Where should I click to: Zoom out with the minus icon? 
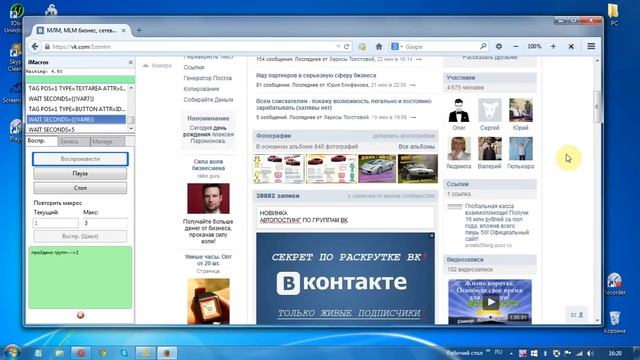click(x=516, y=47)
